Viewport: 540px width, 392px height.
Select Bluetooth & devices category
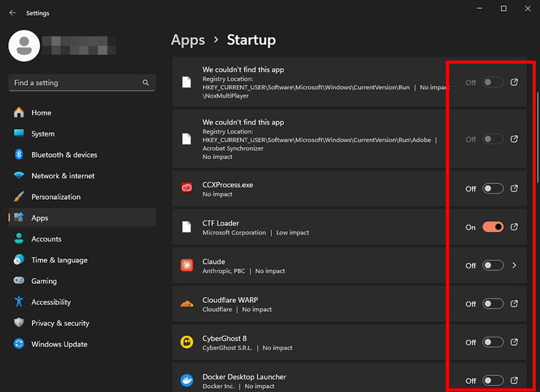point(82,155)
